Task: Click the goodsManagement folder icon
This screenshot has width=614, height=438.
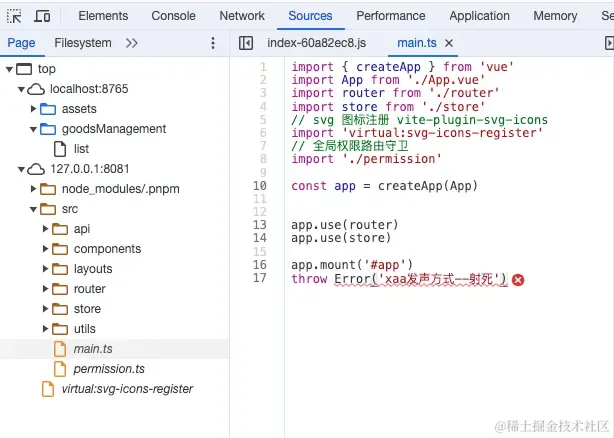Action: coord(48,129)
